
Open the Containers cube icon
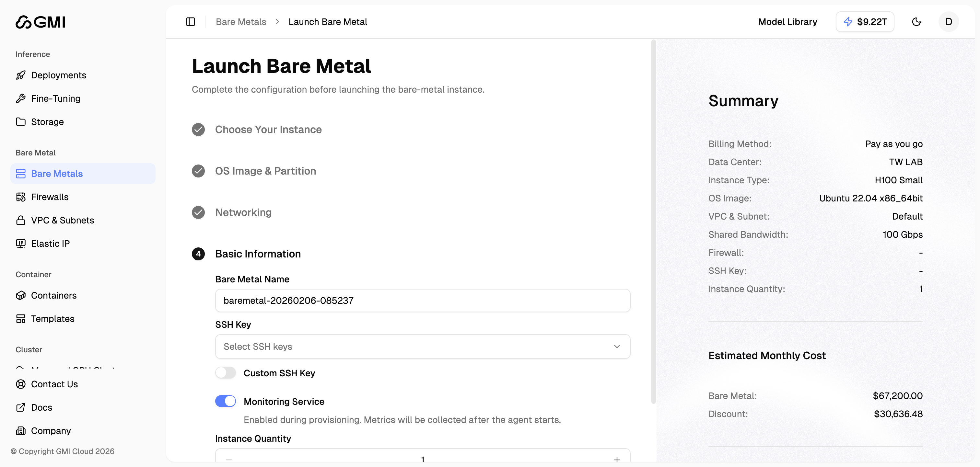[21, 295]
